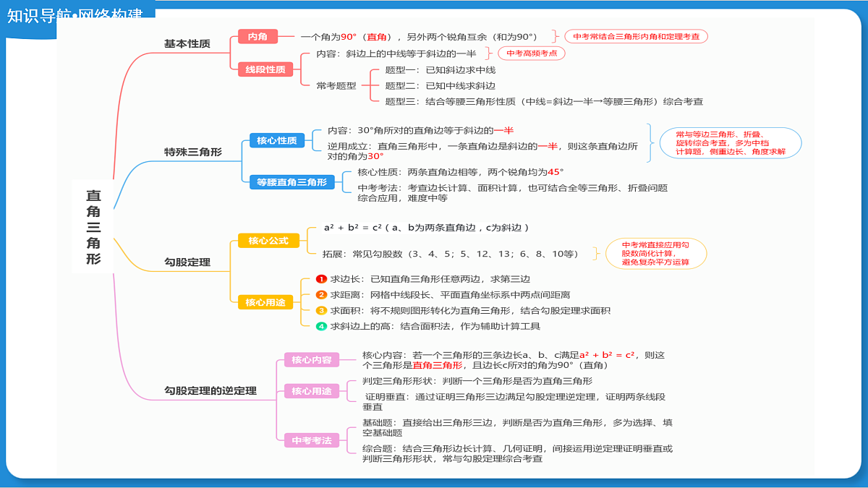Image resolution: width=868 pixels, height=488 pixels.
Task: Click the callout 中考常结合三角形内角和定理考查
Action: point(636,36)
